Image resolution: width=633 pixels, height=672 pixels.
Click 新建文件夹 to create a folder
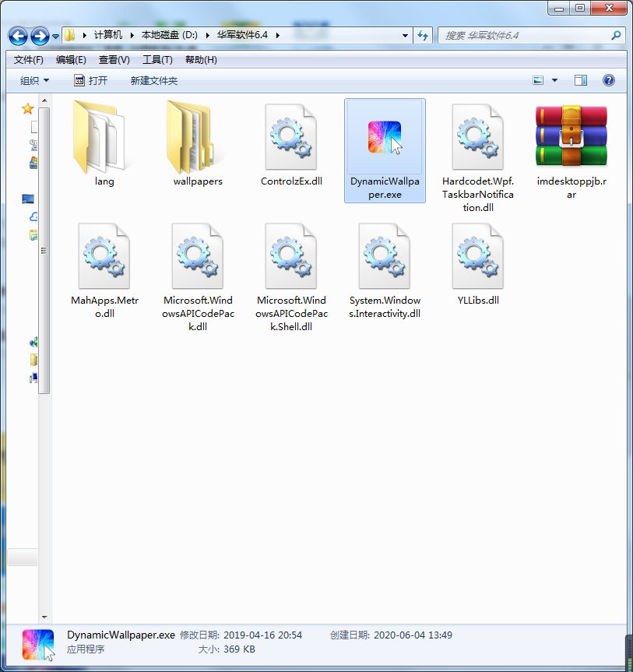(x=154, y=80)
